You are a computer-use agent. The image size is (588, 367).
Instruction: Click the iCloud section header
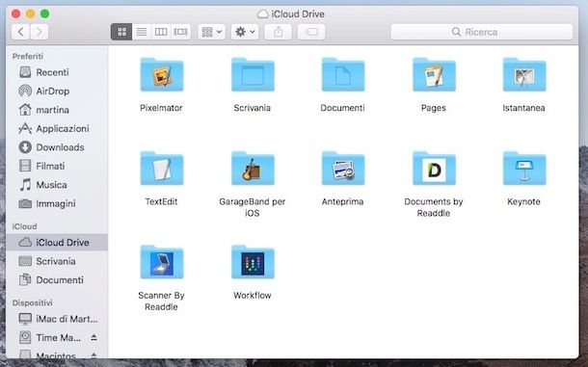point(24,226)
